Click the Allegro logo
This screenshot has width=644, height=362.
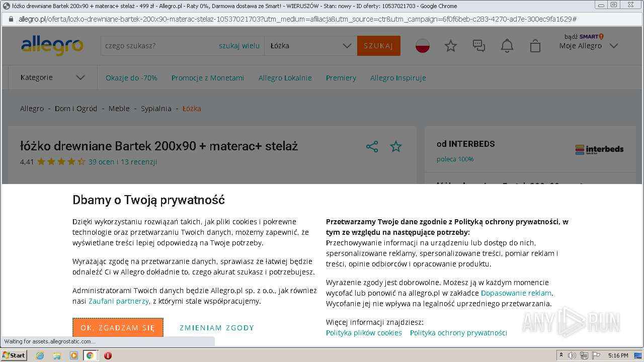(x=52, y=46)
